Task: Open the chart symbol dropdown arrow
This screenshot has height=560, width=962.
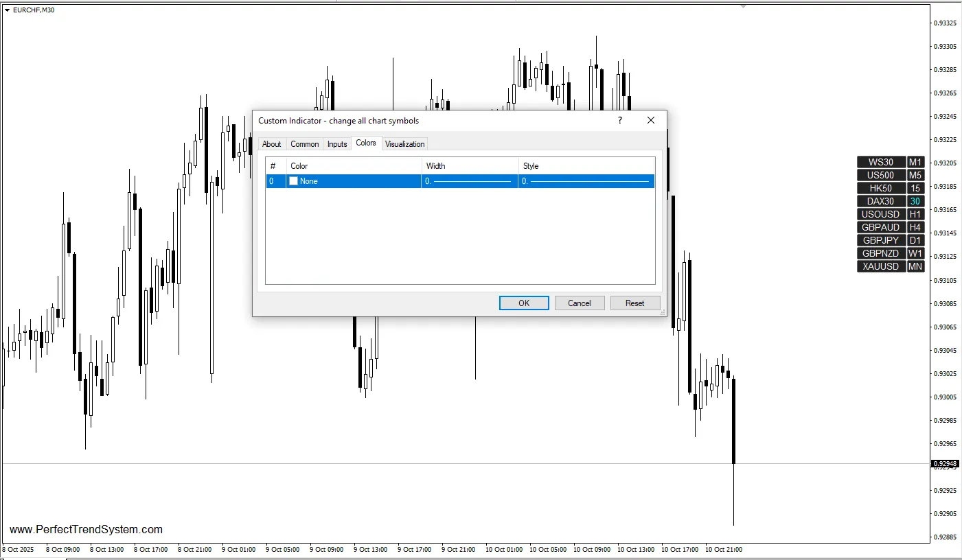Action: [6, 10]
